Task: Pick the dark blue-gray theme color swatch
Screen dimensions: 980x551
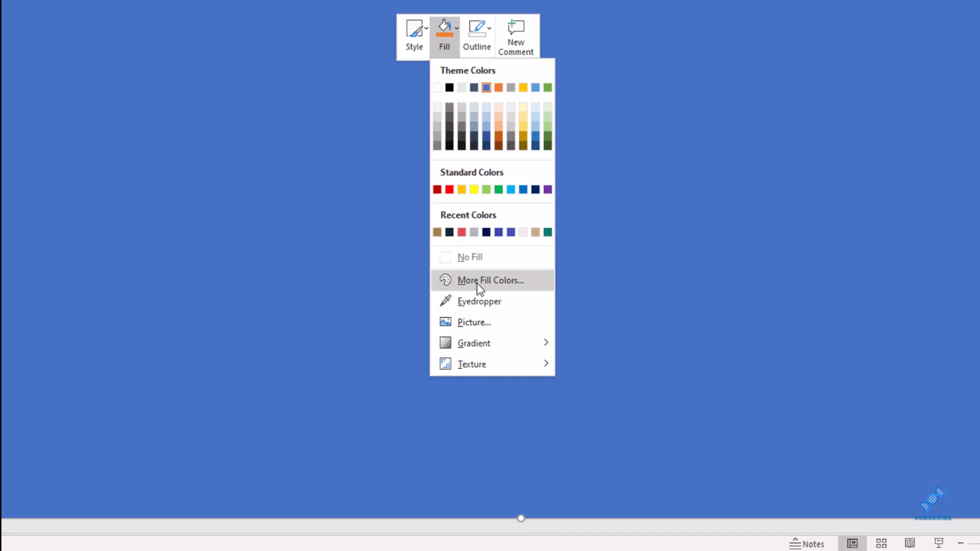Action: pos(473,88)
